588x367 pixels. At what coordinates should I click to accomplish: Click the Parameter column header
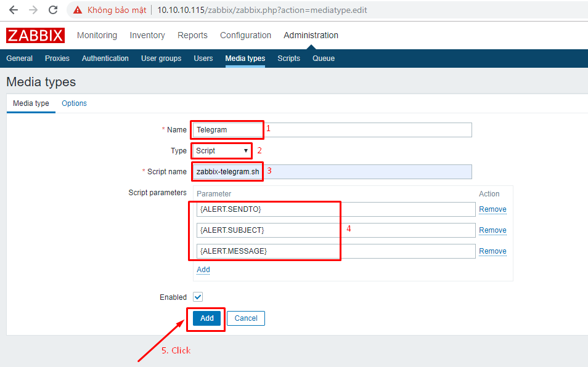pyautogui.click(x=214, y=194)
